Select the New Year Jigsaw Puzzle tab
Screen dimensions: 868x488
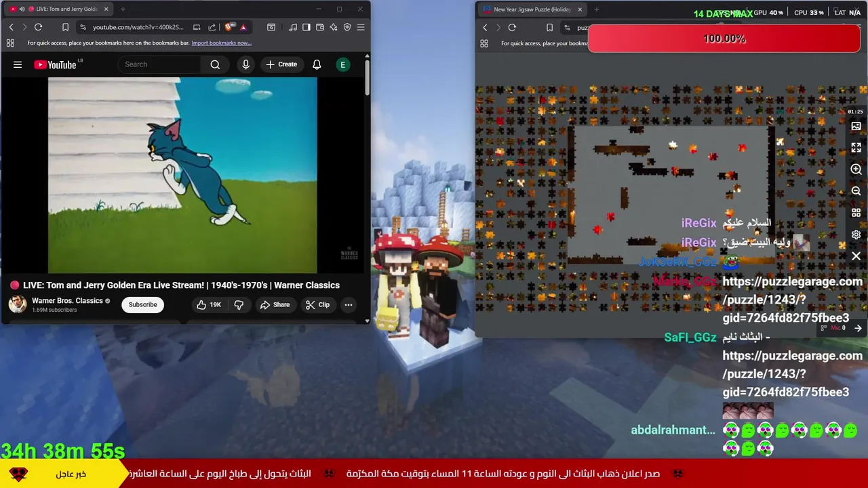click(532, 9)
